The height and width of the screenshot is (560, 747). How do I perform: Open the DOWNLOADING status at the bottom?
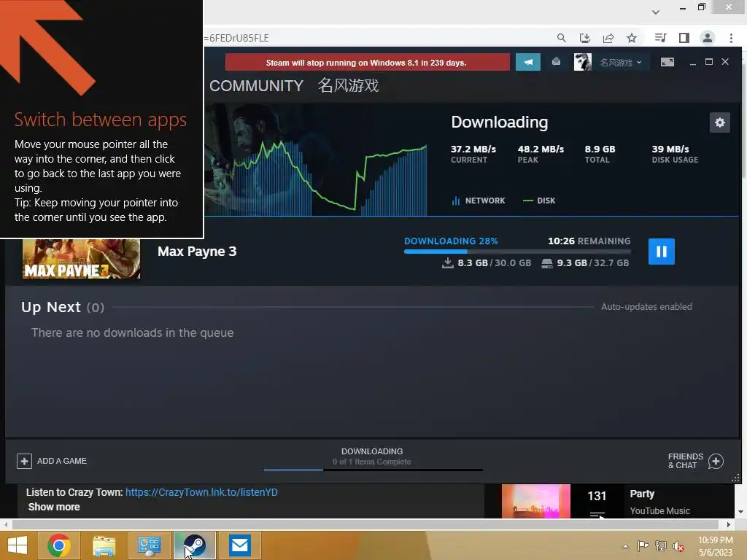pyautogui.click(x=371, y=451)
